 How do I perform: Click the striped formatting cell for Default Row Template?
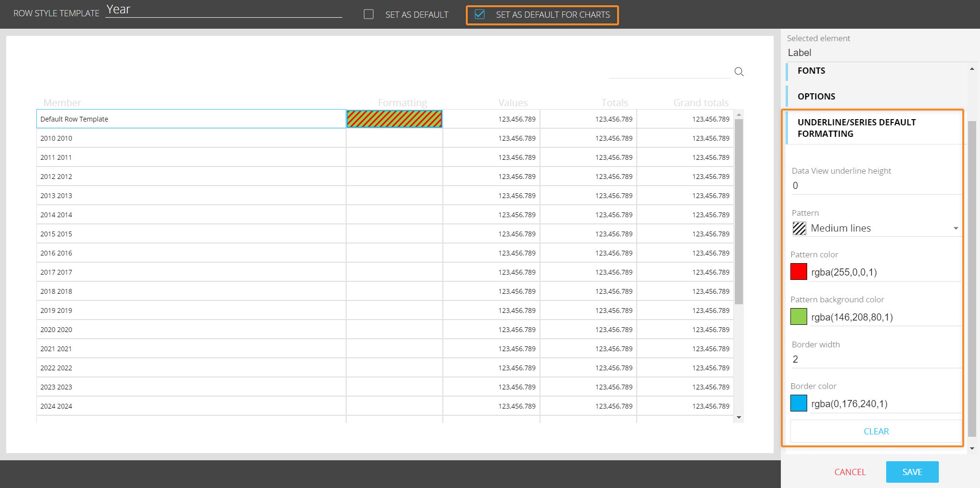coord(394,119)
